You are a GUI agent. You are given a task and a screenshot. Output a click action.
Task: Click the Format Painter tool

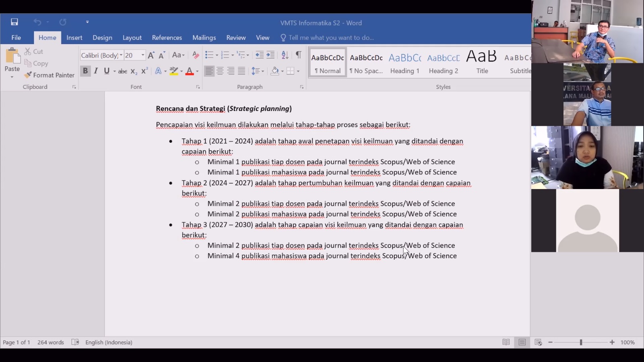pos(50,75)
